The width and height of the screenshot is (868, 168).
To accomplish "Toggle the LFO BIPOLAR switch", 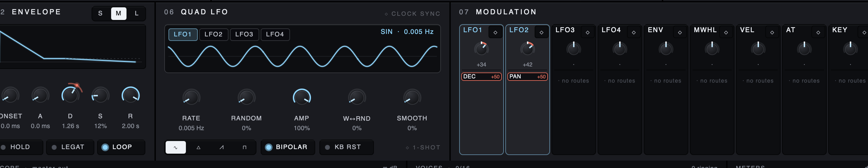I will coord(288,147).
